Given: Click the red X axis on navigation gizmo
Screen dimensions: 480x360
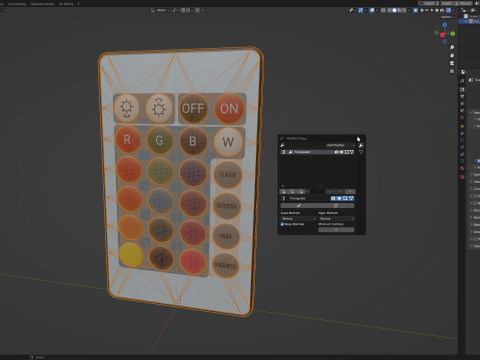Looking at the screenshot, I should [442, 35].
